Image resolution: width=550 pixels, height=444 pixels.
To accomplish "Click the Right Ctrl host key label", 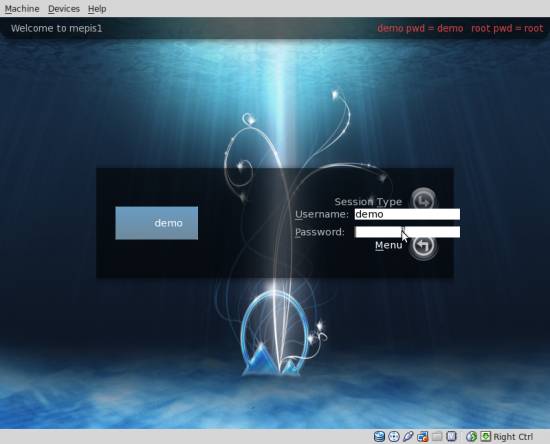I will pyautogui.click(x=513, y=437).
